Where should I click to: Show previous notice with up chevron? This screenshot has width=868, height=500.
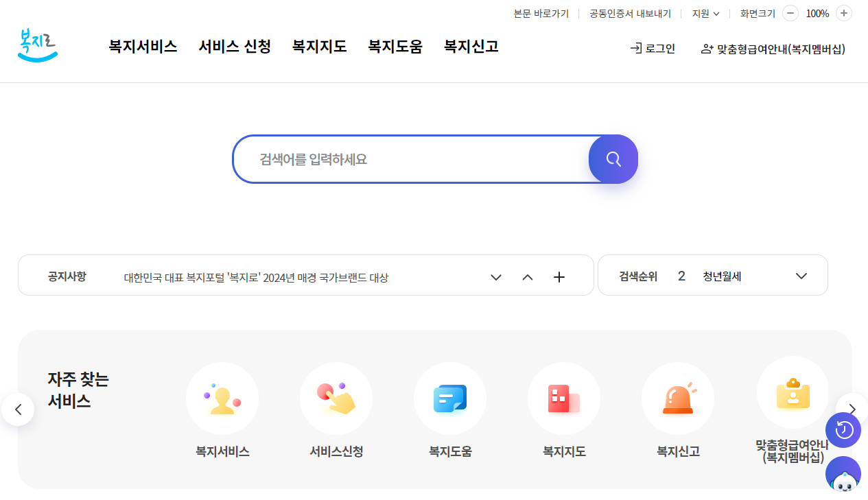(528, 277)
